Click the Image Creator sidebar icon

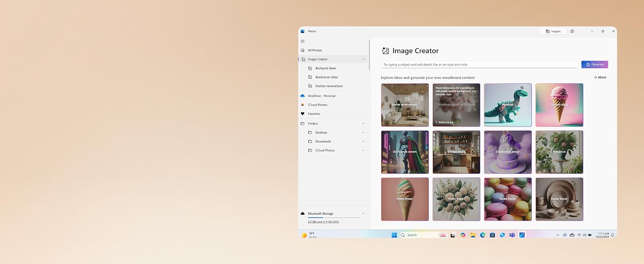[303, 59]
